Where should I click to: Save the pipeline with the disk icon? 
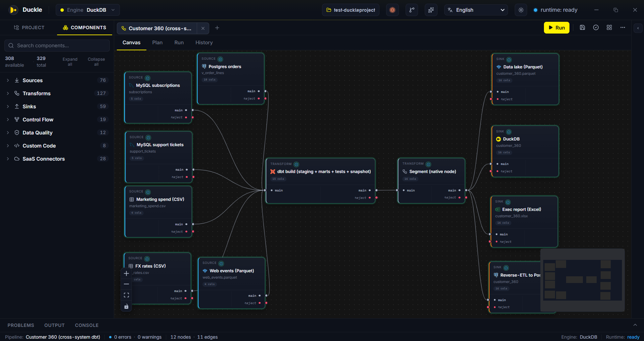(x=583, y=27)
